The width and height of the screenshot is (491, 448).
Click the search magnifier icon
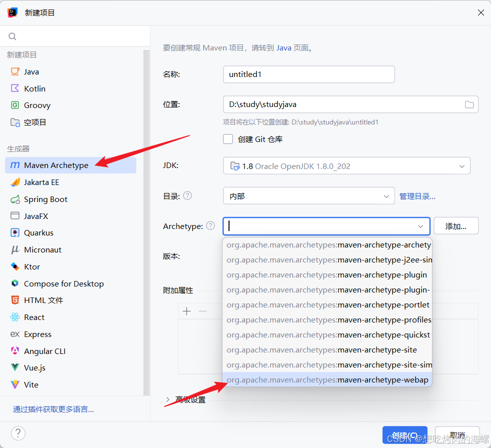tap(12, 36)
